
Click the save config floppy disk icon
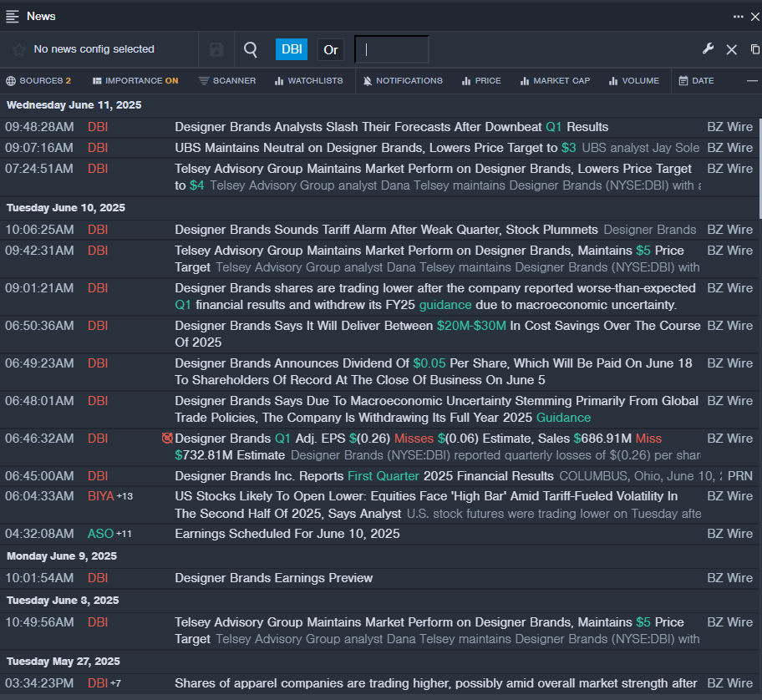tap(216, 49)
